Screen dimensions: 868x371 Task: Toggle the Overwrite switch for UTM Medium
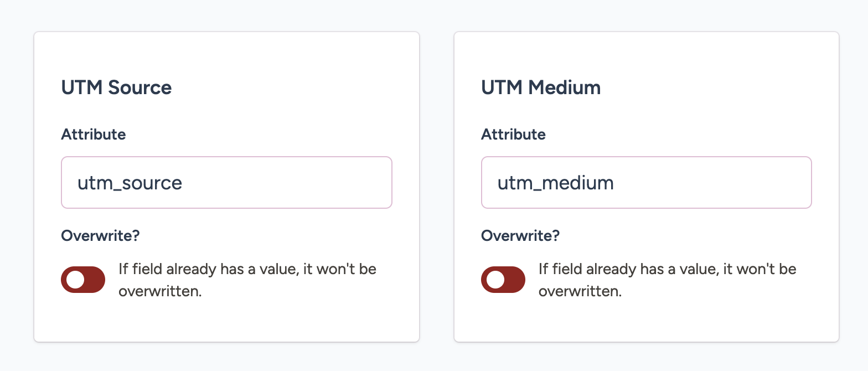coord(503,280)
